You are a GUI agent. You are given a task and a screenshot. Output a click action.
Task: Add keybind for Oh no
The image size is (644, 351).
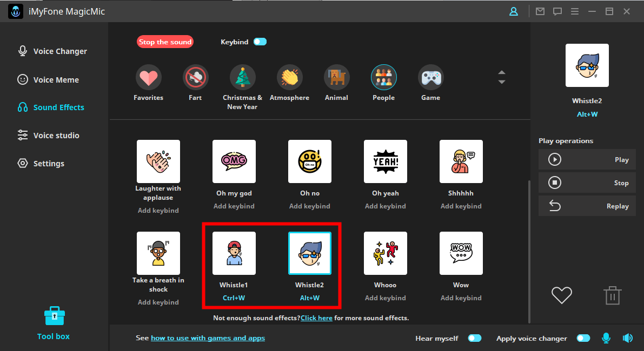pos(310,206)
